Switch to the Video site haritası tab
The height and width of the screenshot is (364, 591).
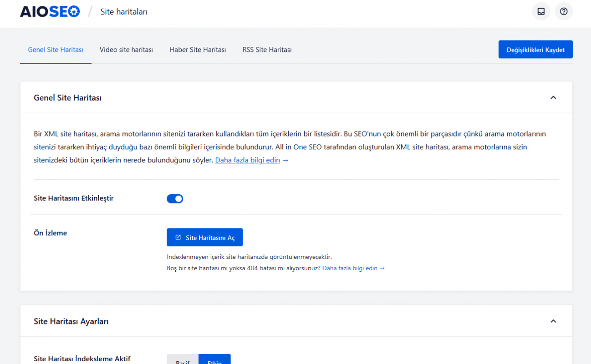coord(126,50)
